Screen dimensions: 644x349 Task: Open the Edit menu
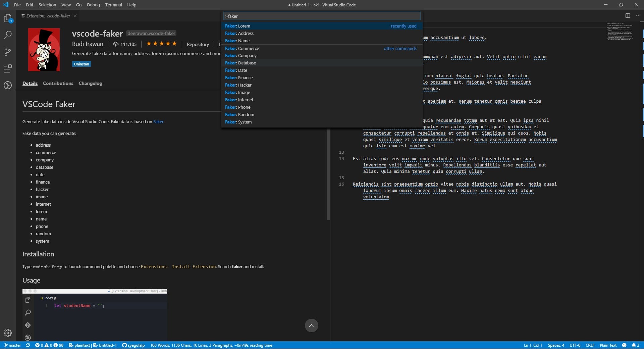[30, 5]
